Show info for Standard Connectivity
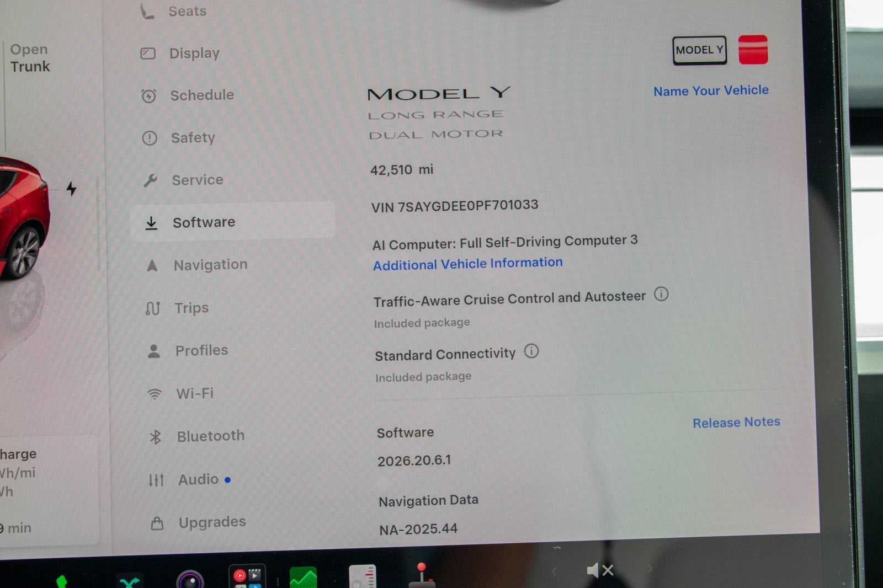The width and height of the screenshot is (883, 588). pyautogui.click(x=531, y=351)
